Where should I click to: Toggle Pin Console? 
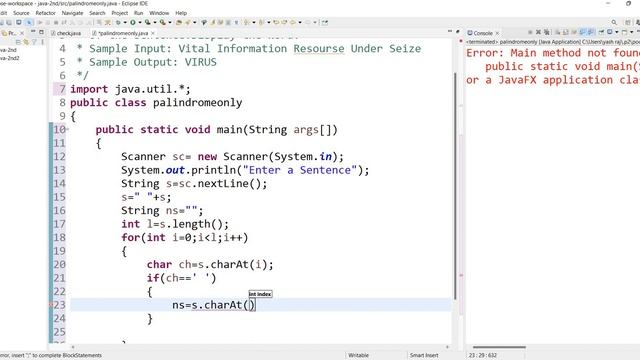click(x=601, y=32)
